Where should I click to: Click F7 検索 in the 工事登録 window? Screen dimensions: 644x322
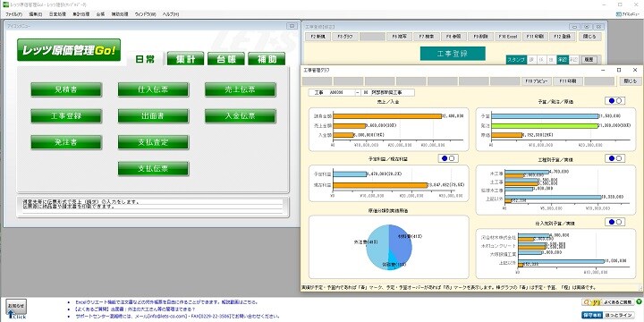tap(427, 37)
